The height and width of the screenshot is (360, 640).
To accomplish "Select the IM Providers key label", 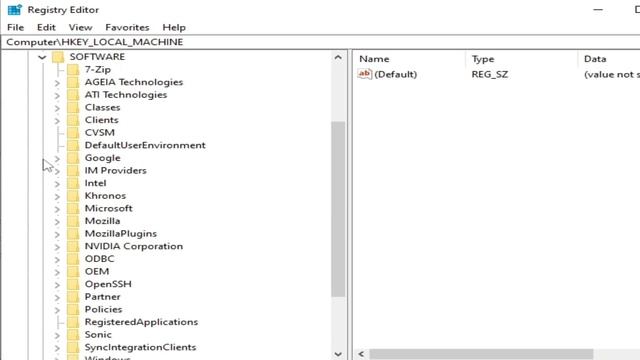I will coord(116,171).
